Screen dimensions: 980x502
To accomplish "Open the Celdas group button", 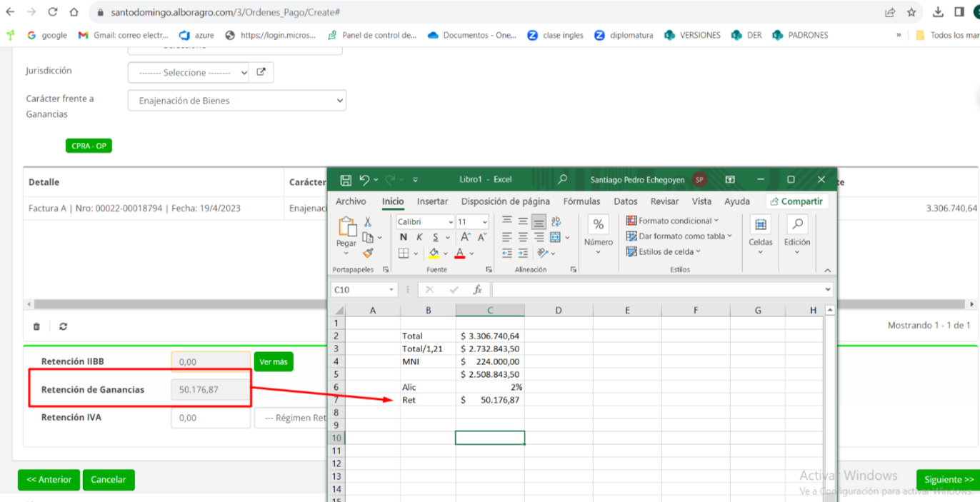I will [761, 234].
